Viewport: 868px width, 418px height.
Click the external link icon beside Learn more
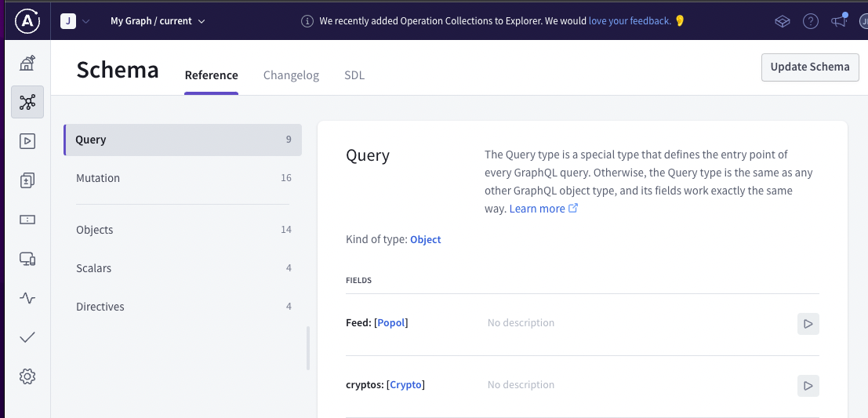573,208
